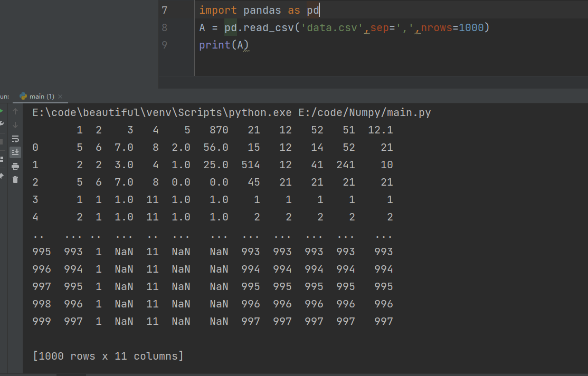Toggle Scroll to End of console output
The image size is (588, 376).
15,152
